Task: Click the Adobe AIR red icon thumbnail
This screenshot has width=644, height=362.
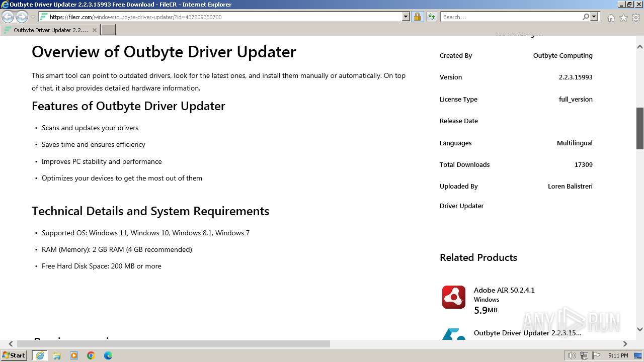Action: point(454,297)
